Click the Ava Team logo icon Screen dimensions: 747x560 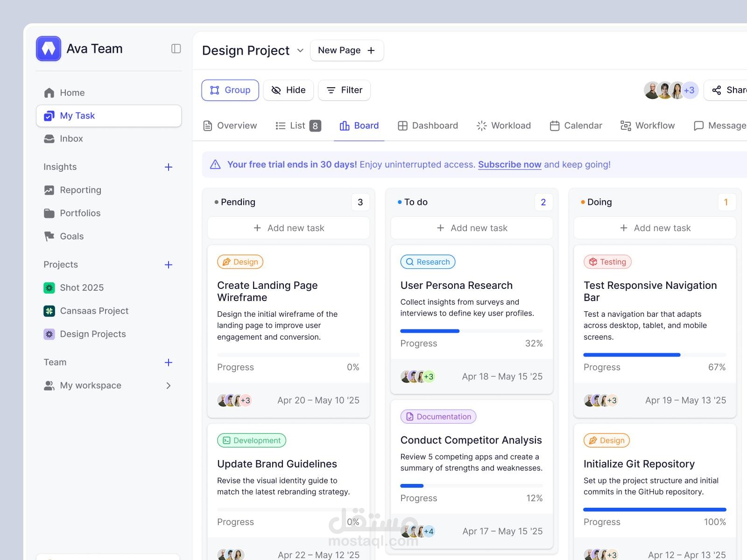(49, 49)
